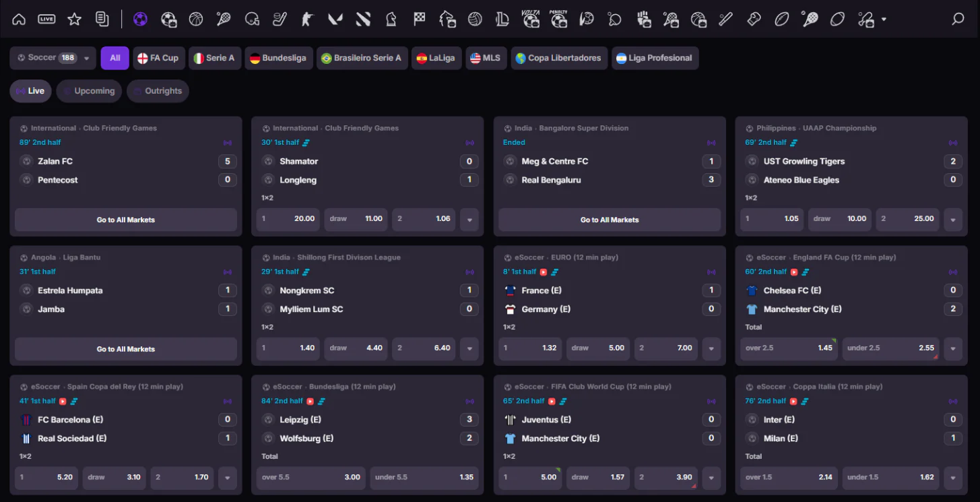Select the chess knight icon
This screenshot has width=980, height=502.
(x=391, y=20)
